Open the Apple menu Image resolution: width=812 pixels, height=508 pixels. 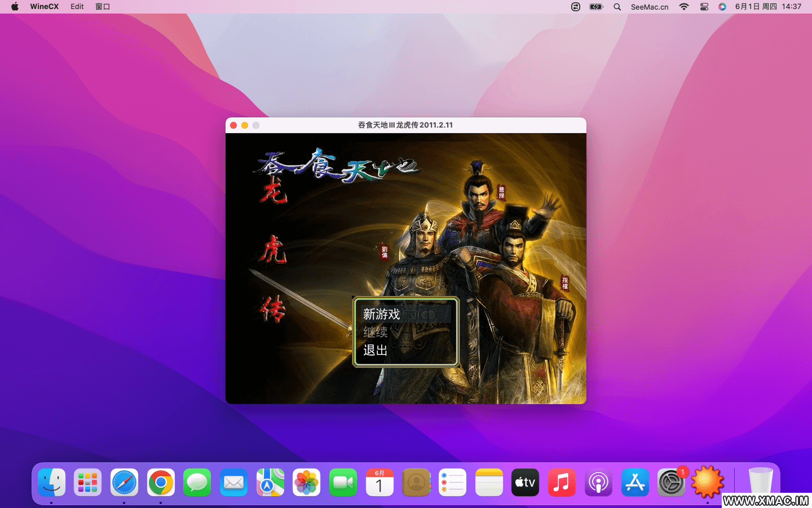[15, 7]
